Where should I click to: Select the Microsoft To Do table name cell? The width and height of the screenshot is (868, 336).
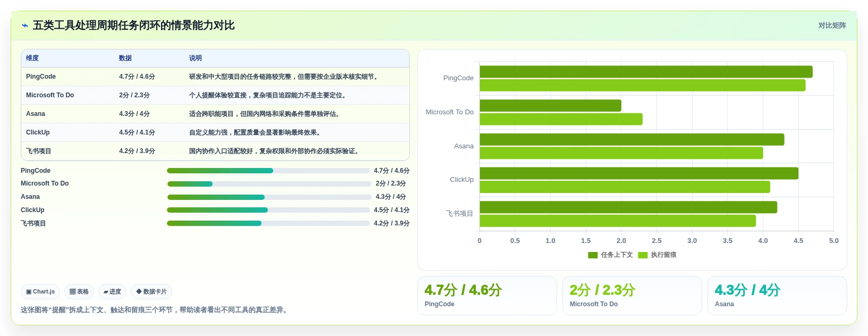(x=50, y=95)
